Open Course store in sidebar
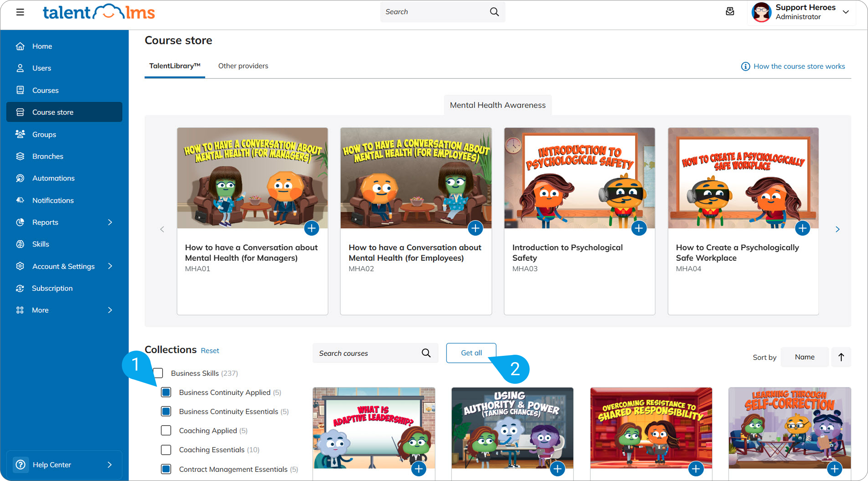This screenshot has width=868, height=481. [64, 112]
